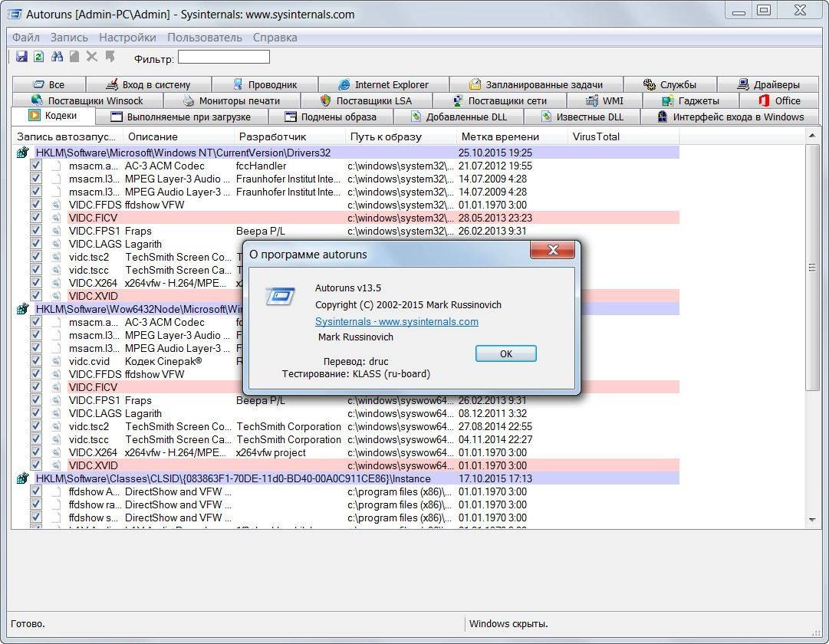829x644 pixels.
Task: Click the Properties page toolbar icon
Action: (x=74, y=57)
